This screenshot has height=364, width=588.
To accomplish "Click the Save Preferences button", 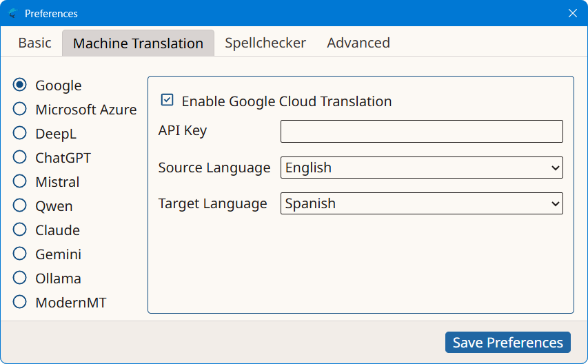I will coord(508,342).
